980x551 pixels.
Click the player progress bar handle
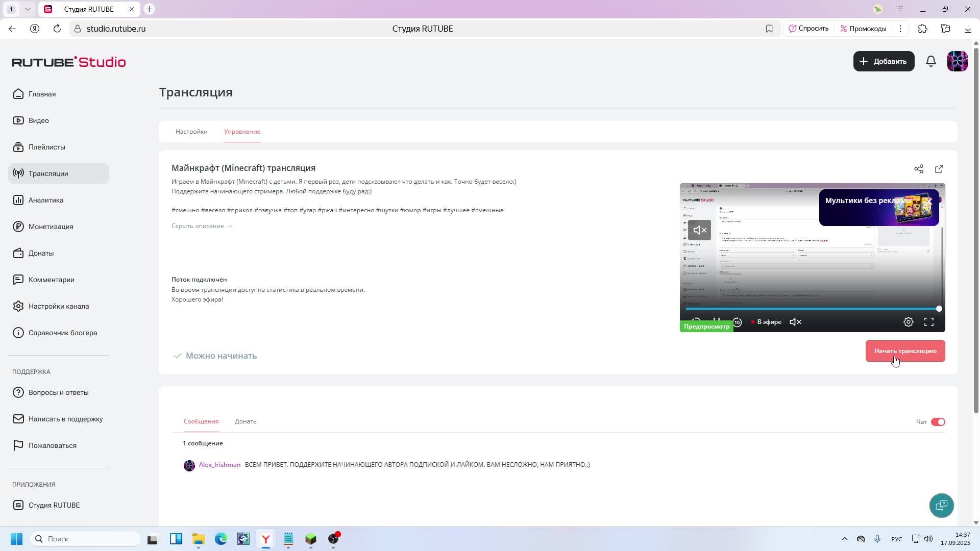(939, 309)
